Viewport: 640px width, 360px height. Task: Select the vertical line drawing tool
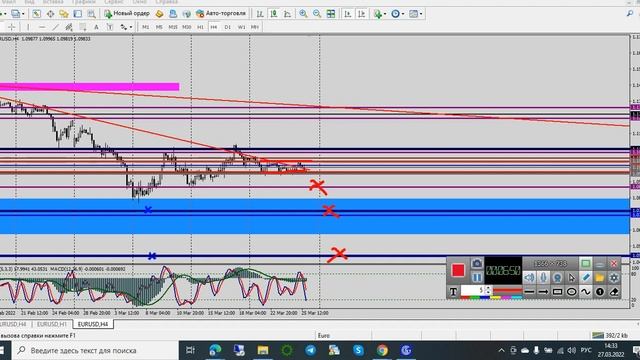(28, 27)
